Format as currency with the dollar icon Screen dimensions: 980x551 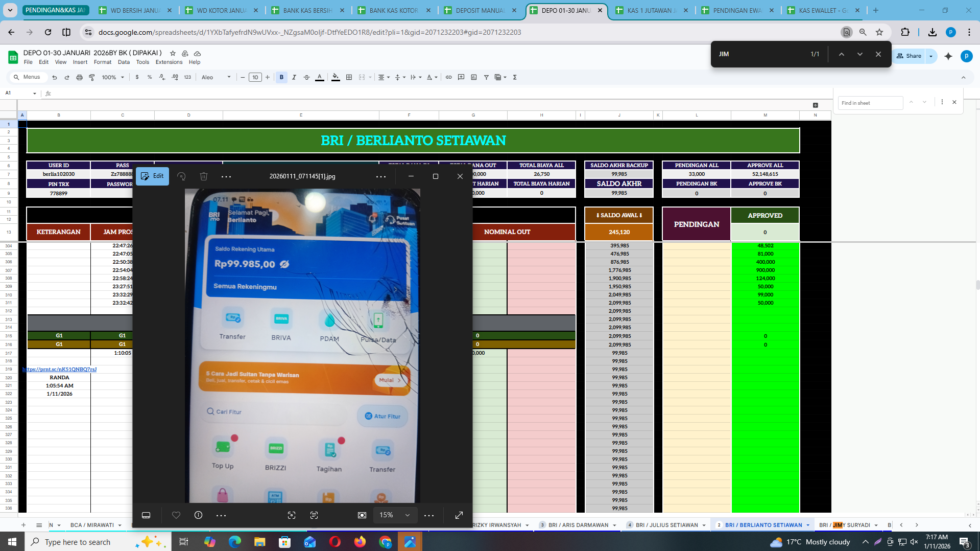(137, 77)
